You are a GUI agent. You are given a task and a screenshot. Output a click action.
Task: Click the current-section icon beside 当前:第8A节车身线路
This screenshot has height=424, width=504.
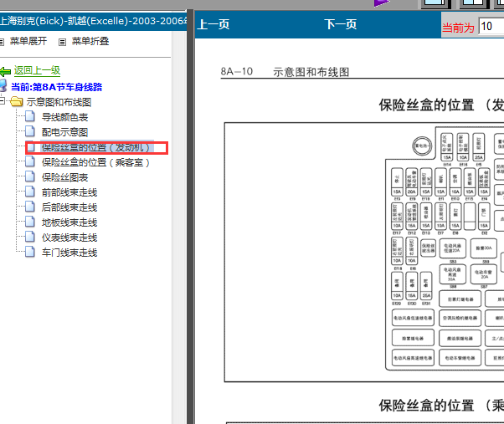pyautogui.click(x=3, y=86)
